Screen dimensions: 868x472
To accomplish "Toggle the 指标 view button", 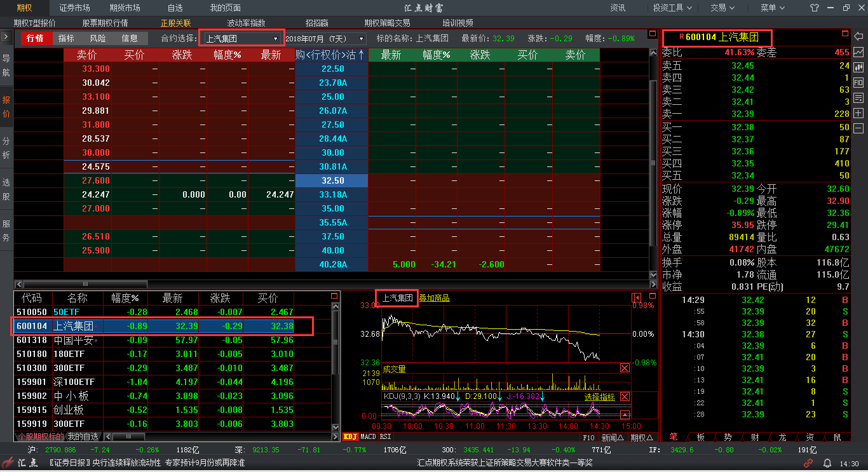I will point(66,38).
